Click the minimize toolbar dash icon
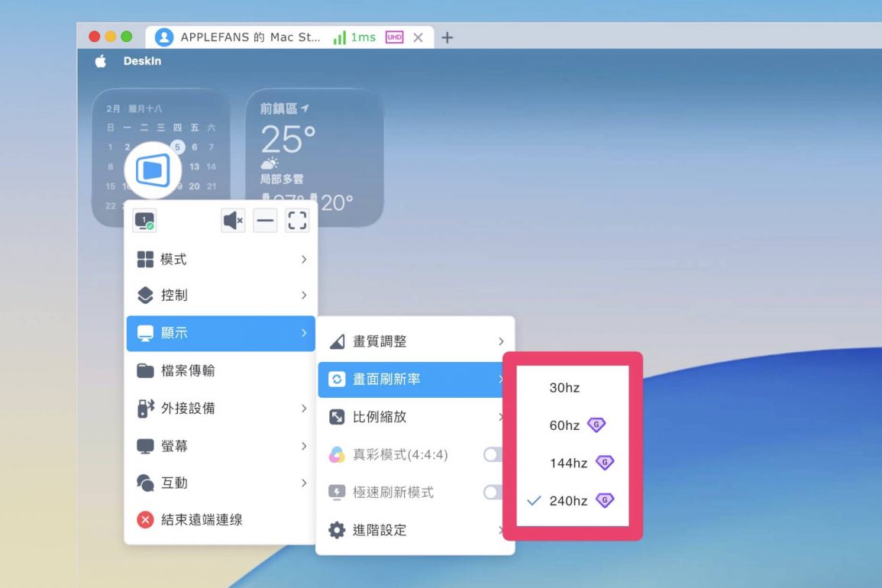The height and width of the screenshot is (588, 882). coord(265,221)
